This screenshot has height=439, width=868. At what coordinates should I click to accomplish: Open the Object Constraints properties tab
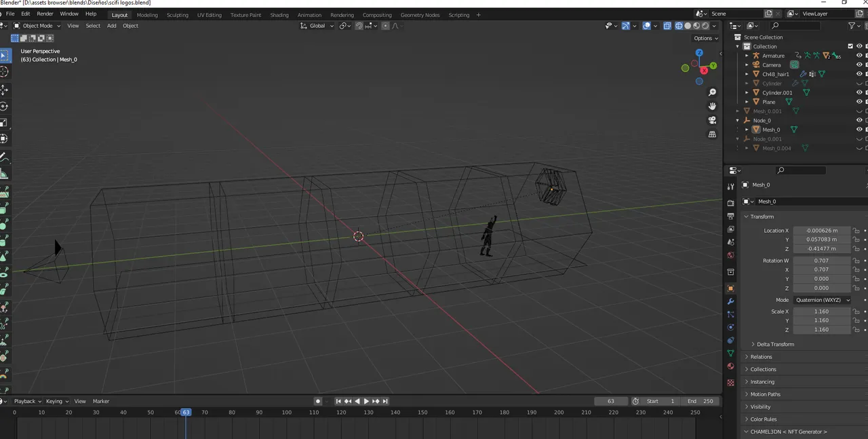(730, 340)
